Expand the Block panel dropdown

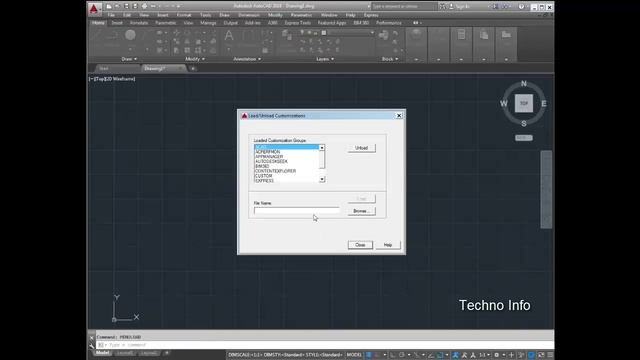pyautogui.click(x=390, y=59)
